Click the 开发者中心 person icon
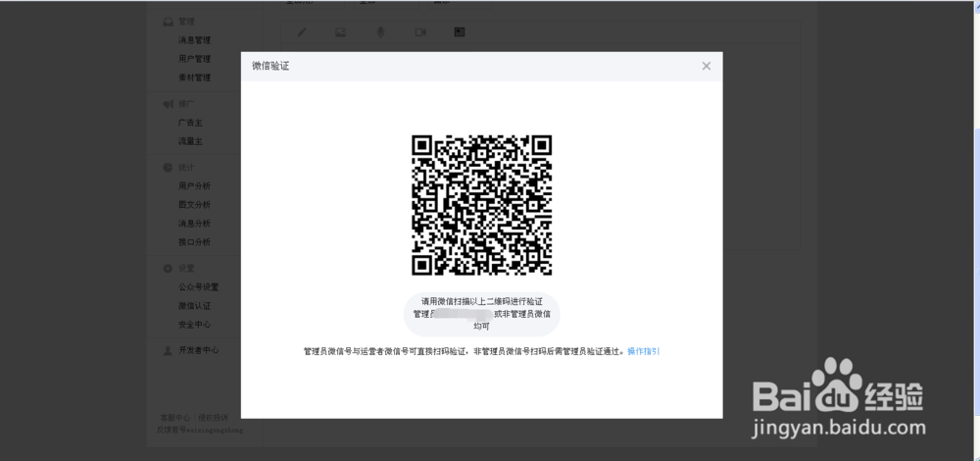The image size is (980, 461). coord(168,351)
